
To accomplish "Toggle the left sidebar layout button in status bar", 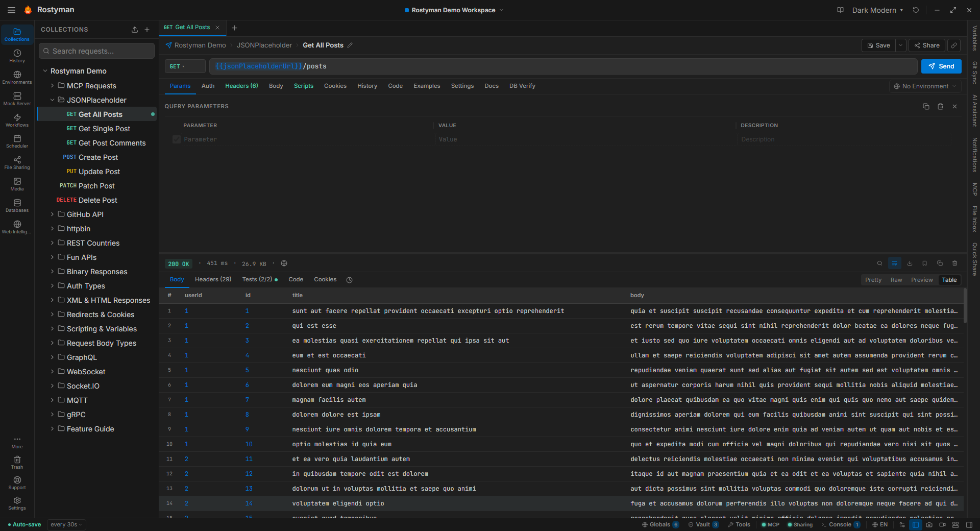I will [x=916, y=524].
